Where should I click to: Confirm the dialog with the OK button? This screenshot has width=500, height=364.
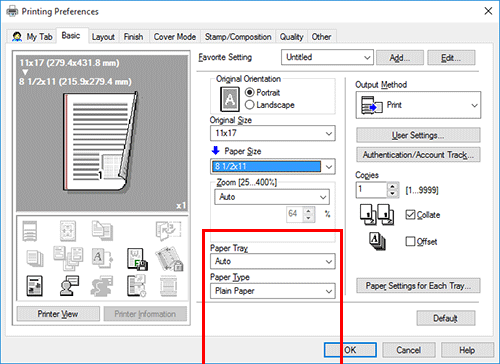pos(350,350)
